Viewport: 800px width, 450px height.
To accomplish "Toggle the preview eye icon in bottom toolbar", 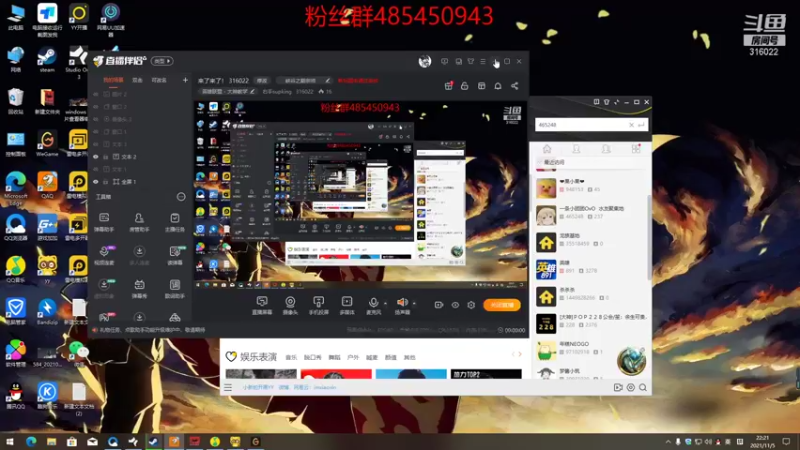I will [x=455, y=305].
